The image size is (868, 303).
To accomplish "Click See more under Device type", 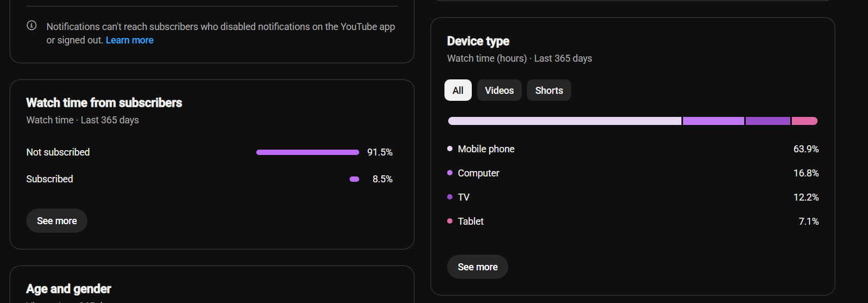I will click(x=478, y=267).
